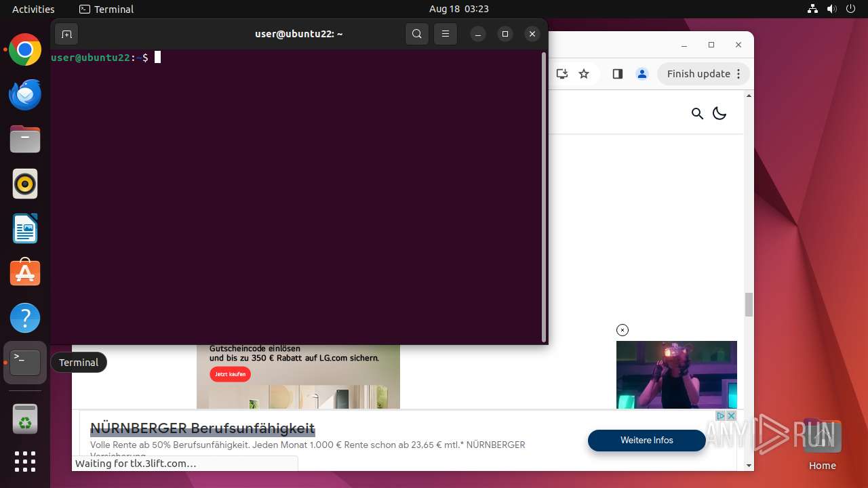Open Google Chrome from the dock

click(x=25, y=50)
